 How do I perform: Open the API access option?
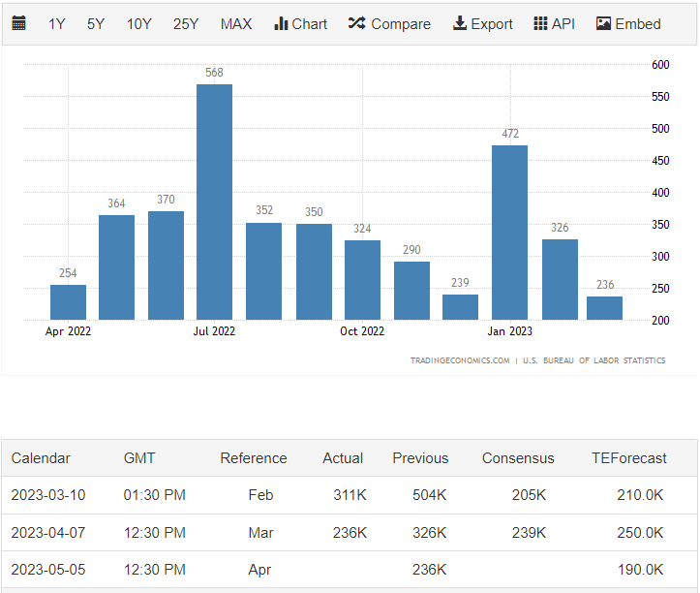554,23
